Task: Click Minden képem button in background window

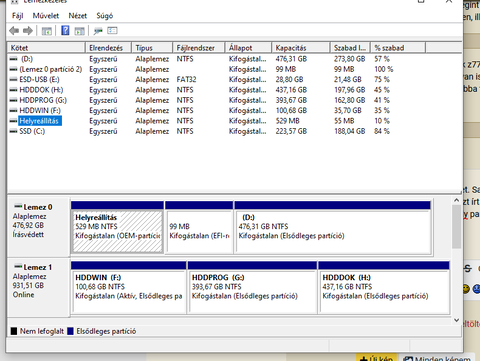Action: tap(437, 358)
